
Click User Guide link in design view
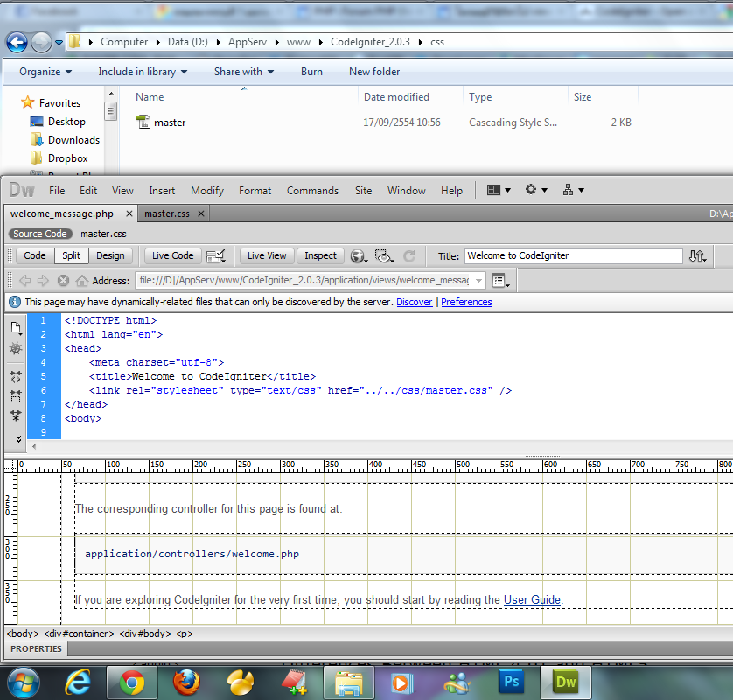point(532,599)
